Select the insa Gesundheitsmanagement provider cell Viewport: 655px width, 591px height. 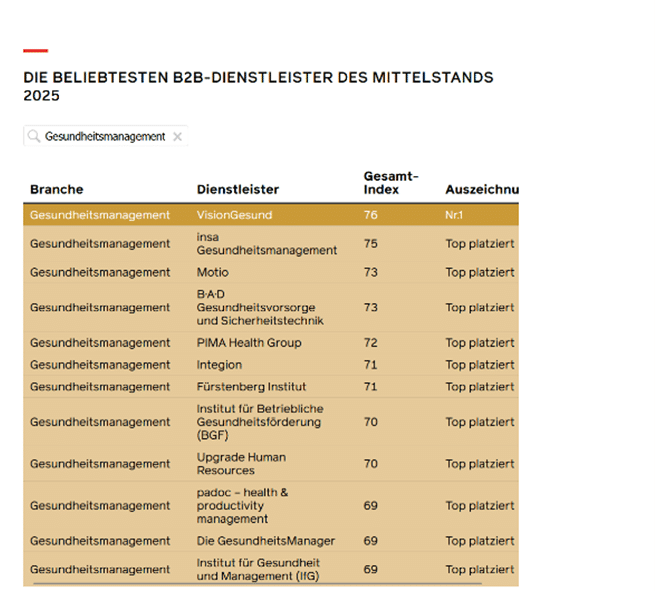[x=267, y=244]
